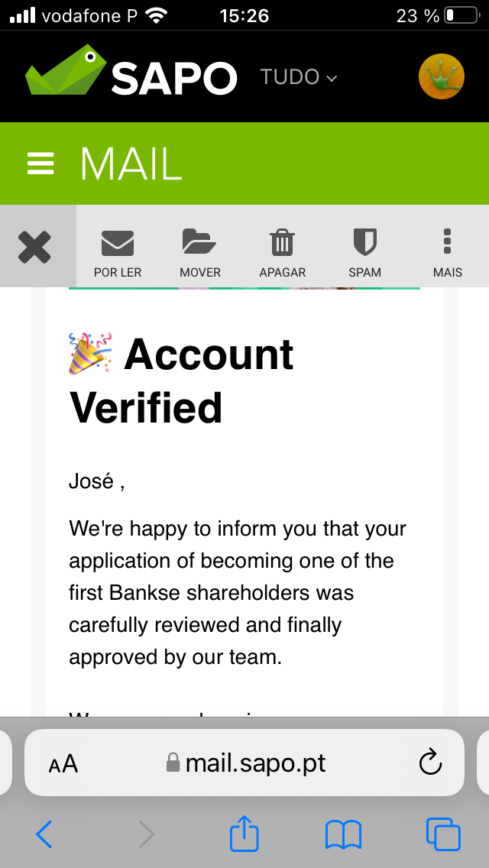Go forward in Safari browser
The image size is (489, 868).
coord(146,834)
